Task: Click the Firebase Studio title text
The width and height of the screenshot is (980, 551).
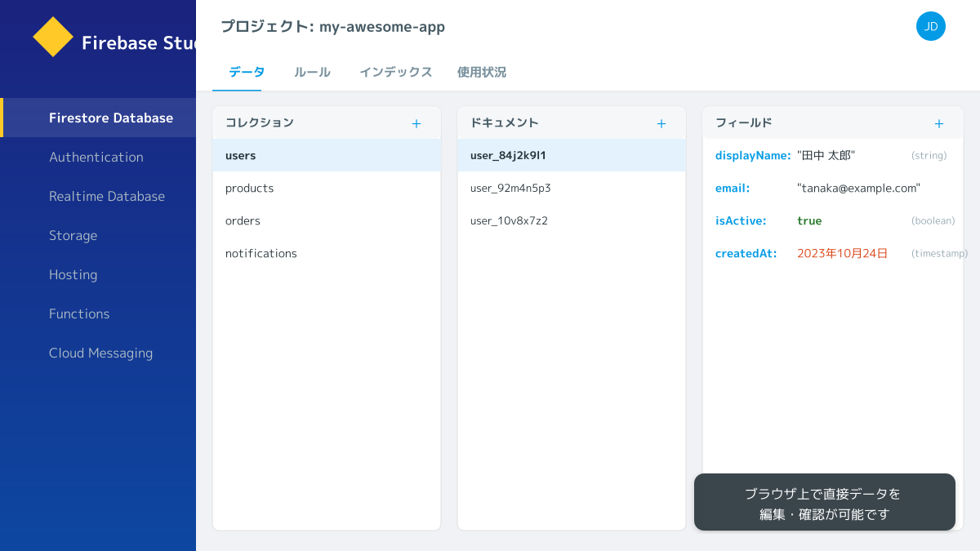Action: (139, 42)
